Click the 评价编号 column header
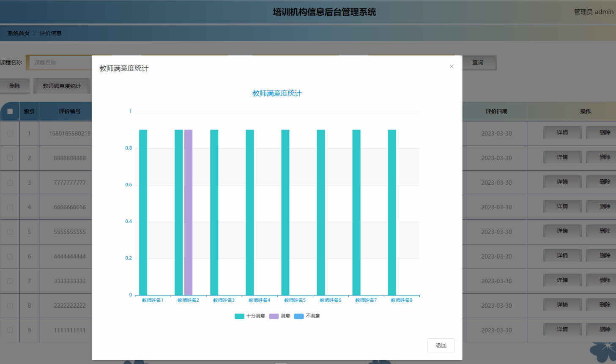616x364 pixels. 70,112
